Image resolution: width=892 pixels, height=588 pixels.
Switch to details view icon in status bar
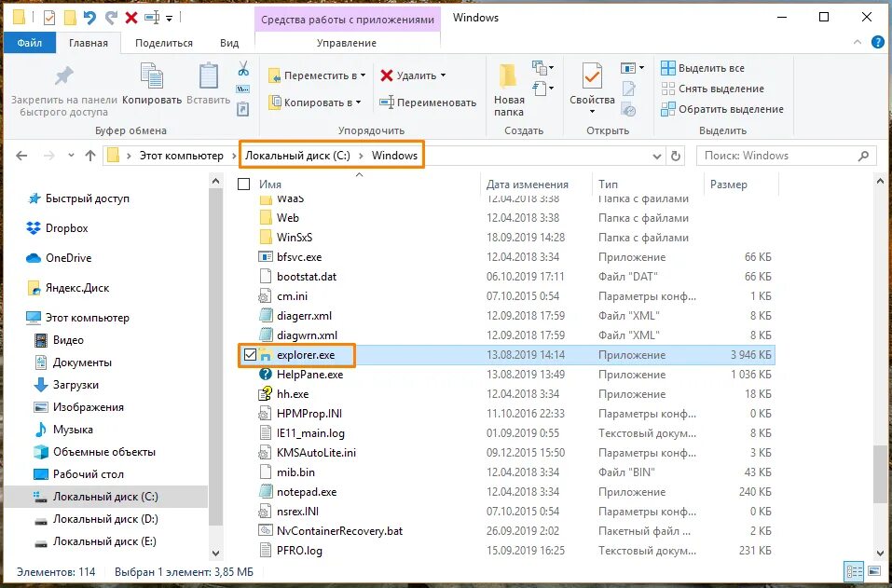854,571
